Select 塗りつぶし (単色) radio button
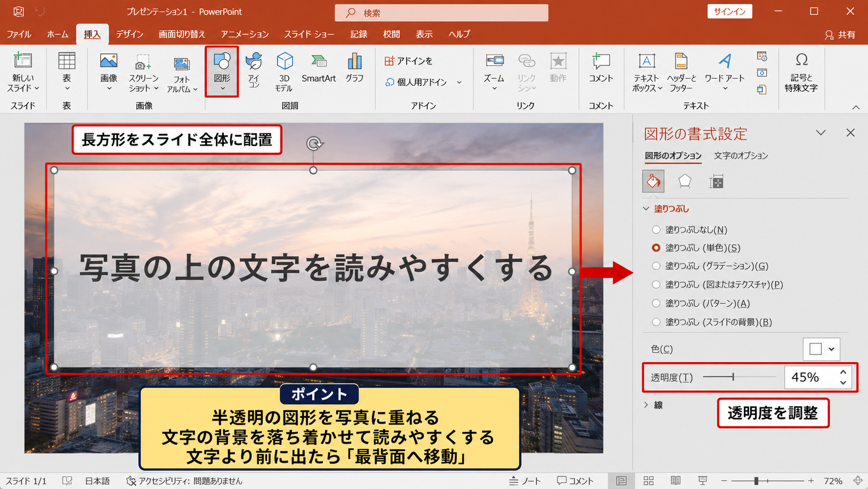The image size is (868, 489). [656, 248]
